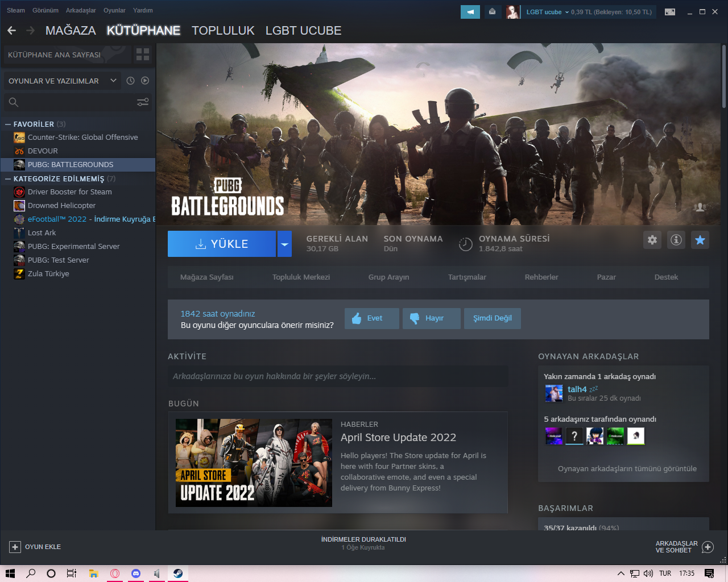Open ARKADAŞLAR VE SOHBET panel
The width and height of the screenshot is (728, 582).
684,547
